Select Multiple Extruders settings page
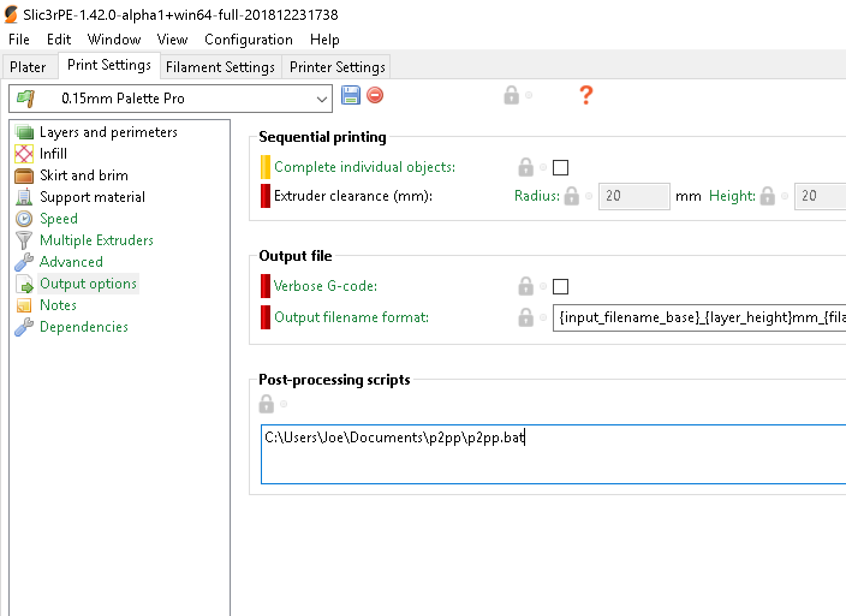Viewport: 846px width, 616px height. point(97,240)
